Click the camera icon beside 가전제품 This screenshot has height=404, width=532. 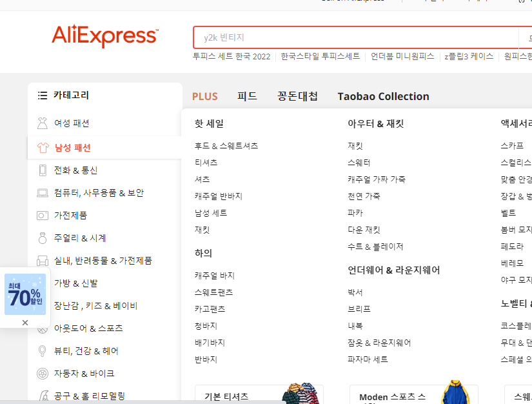tap(43, 216)
